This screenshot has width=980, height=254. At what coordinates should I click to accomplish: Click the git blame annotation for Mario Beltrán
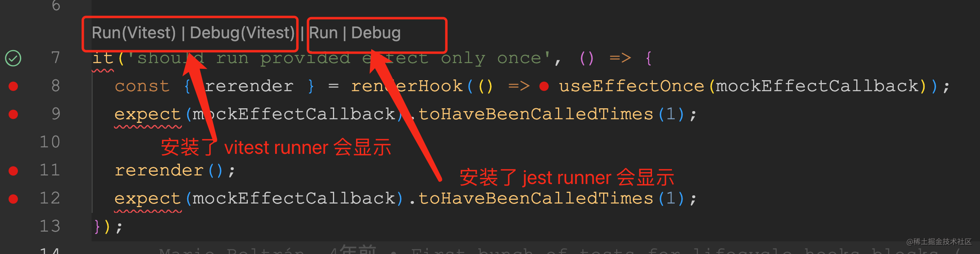(x=232, y=250)
